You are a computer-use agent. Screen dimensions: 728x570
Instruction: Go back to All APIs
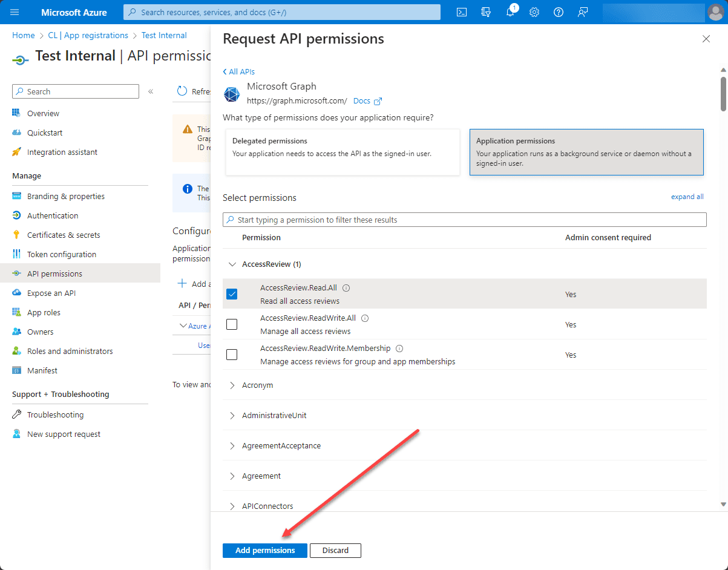[x=239, y=71]
